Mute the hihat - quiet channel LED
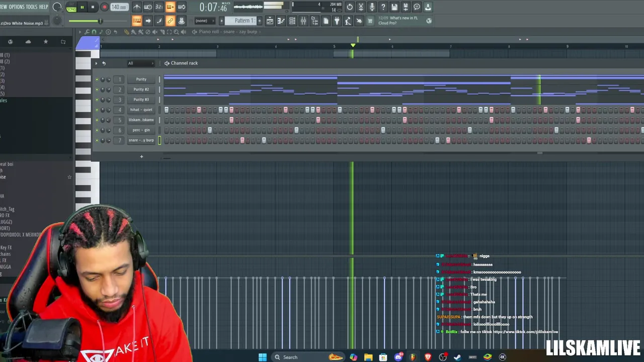 (97, 110)
